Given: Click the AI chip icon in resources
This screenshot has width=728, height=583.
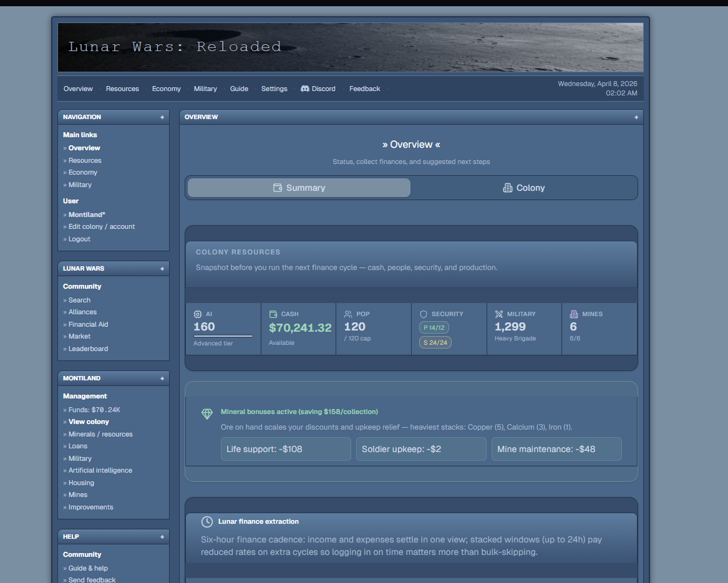Looking at the screenshot, I should (x=198, y=314).
